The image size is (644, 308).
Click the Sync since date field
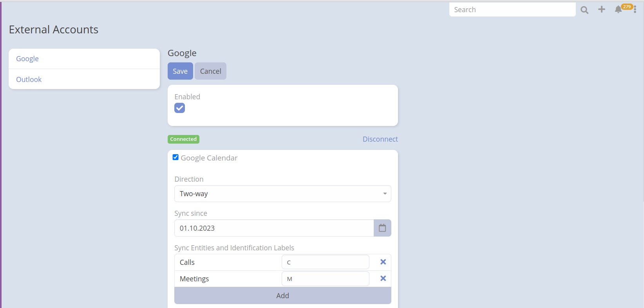[274, 228]
